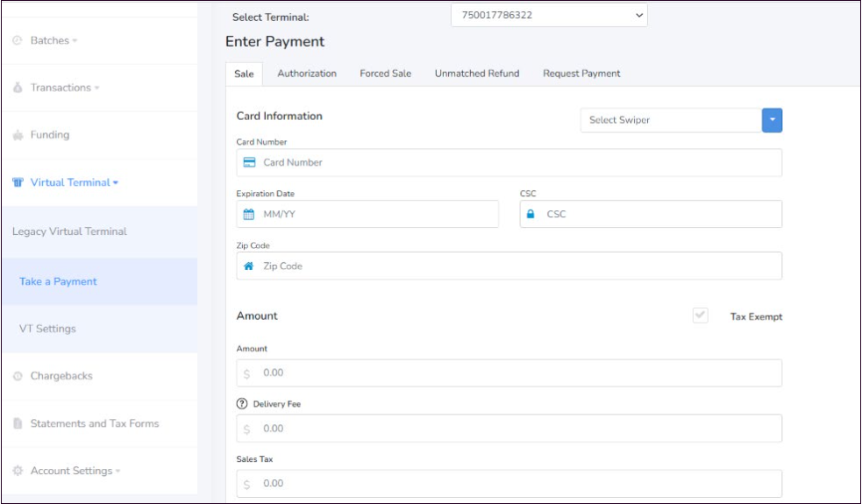Click the Statements and Tax Forms document icon
Viewport: 862px width, 504px height.
coord(18,423)
